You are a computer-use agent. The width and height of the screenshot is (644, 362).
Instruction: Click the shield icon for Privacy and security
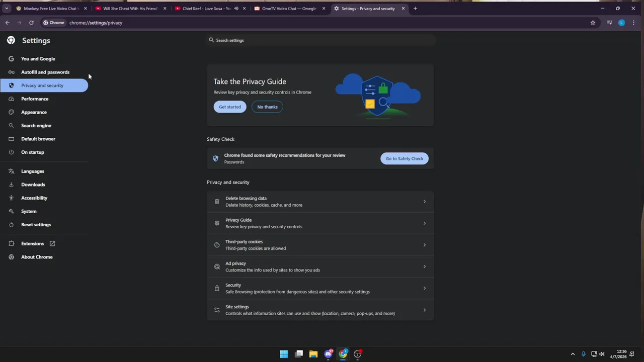[x=11, y=85]
